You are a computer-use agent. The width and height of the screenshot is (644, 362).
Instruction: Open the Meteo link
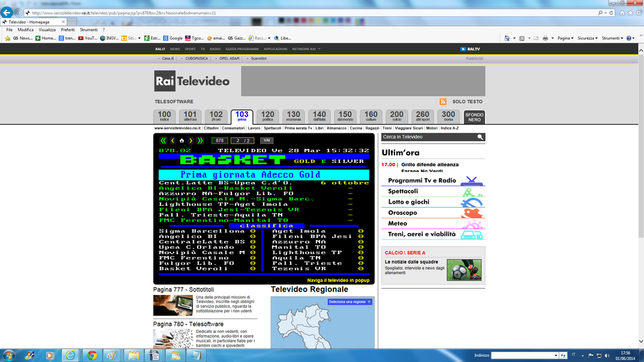pos(398,223)
